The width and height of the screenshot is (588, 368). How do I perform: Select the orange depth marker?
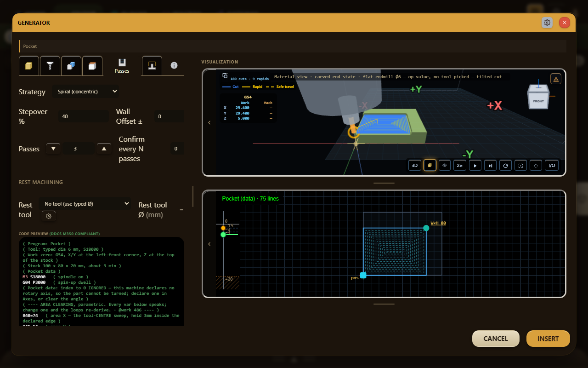(223, 228)
